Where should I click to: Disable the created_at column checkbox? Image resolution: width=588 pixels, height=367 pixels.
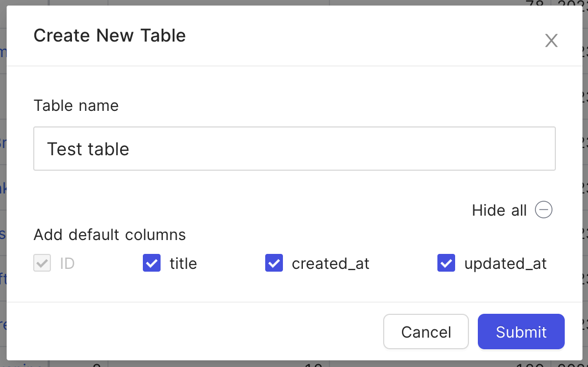coord(274,263)
